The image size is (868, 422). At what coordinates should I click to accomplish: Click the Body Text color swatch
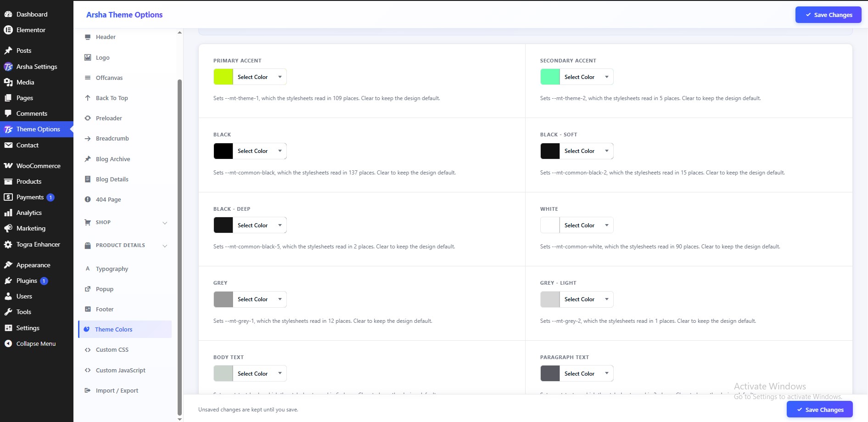point(224,373)
